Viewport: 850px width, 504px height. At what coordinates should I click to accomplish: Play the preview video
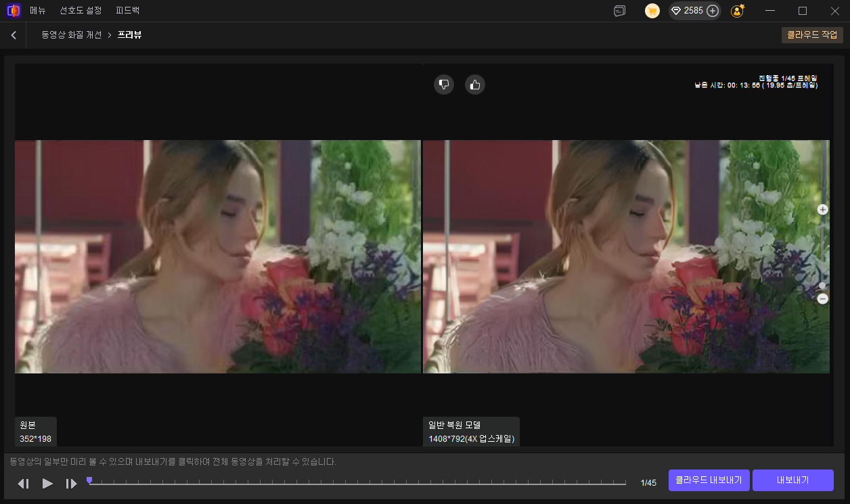tap(47, 483)
